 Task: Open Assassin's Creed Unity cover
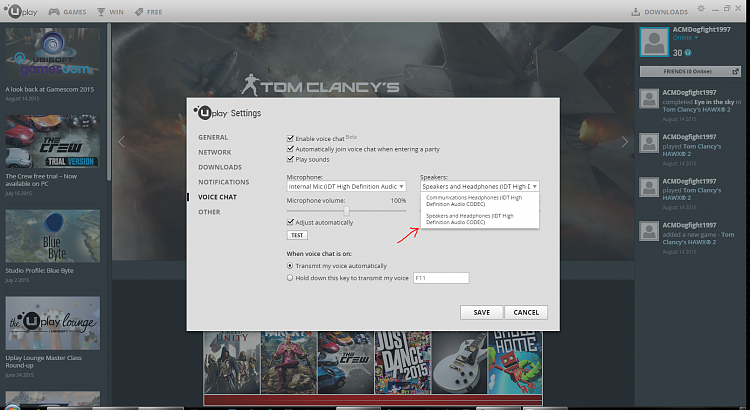(x=232, y=363)
